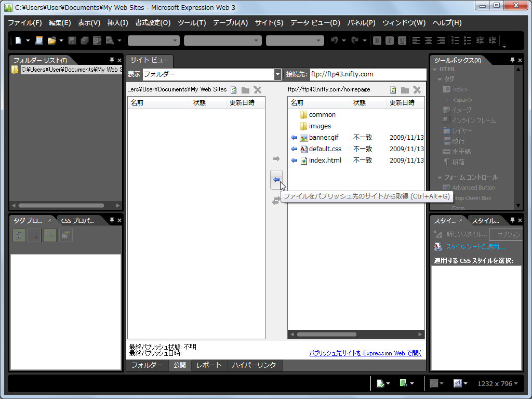Open the New Page dropdown arrow
The height and width of the screenshot is (399, 532).
tap(28, 41)
